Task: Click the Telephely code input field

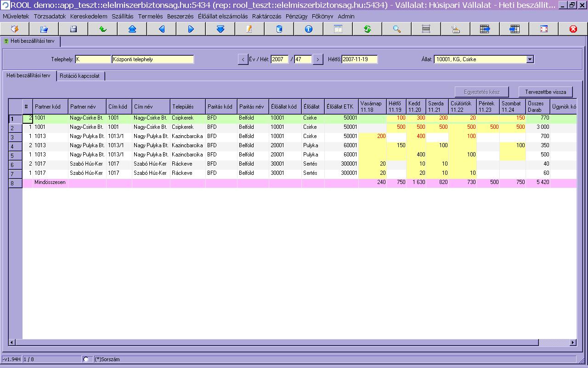Action: (x=93, y=59)
